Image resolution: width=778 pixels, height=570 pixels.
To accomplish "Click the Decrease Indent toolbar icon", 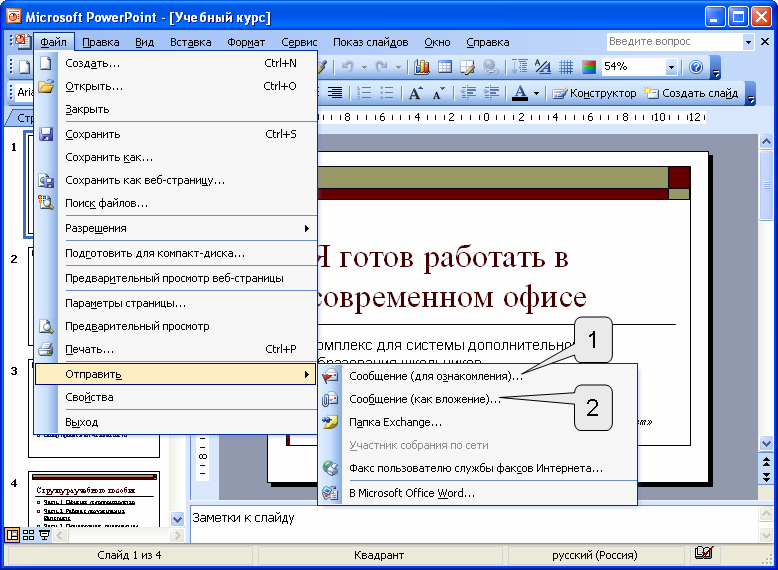I will coord(468,93).
